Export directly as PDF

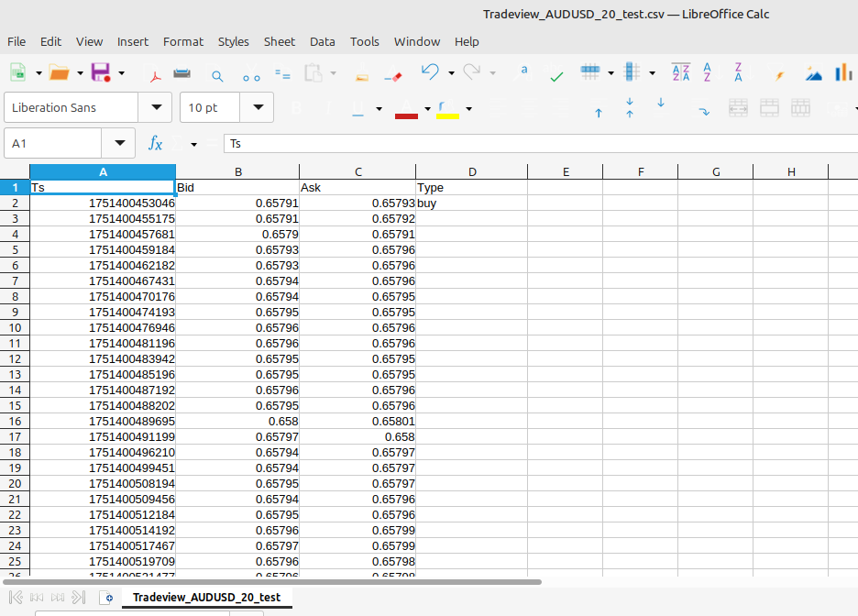point(156,73)
